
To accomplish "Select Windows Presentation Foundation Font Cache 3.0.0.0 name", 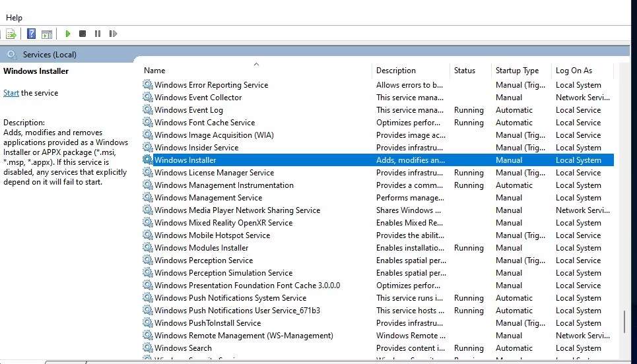I will [247, 286].
